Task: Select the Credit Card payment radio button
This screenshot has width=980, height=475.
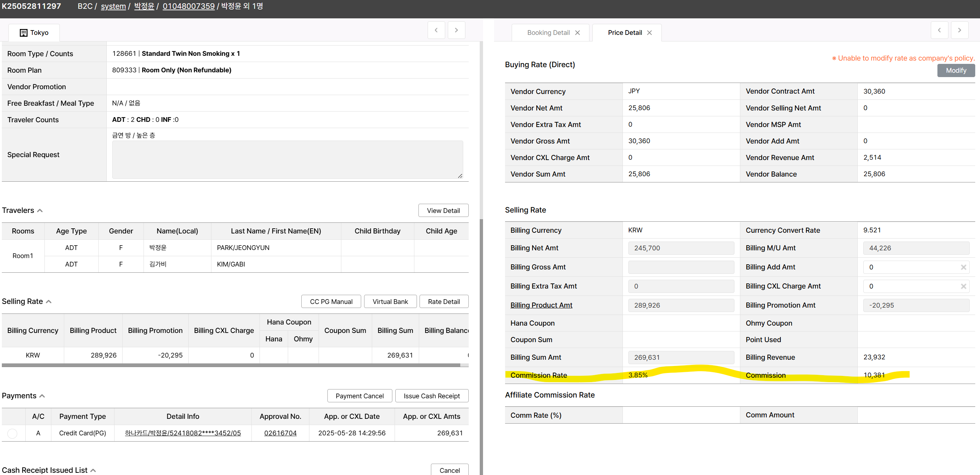Action: coord(12,433)
